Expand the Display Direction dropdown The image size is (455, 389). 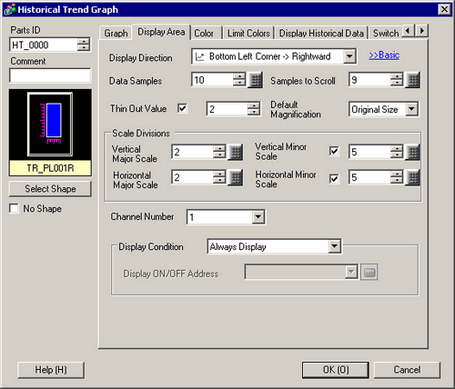point(349,56)
